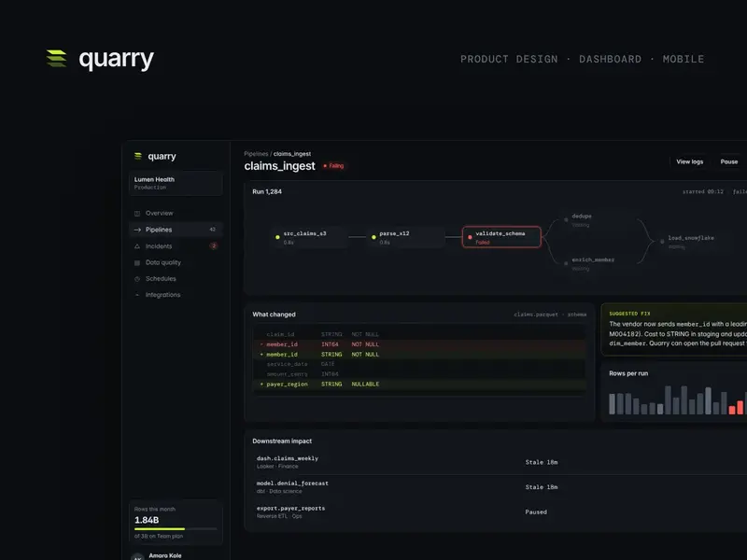The height and width of the screenshot is (560, 747).
Task: Click the Pause button
Action: 729,161
